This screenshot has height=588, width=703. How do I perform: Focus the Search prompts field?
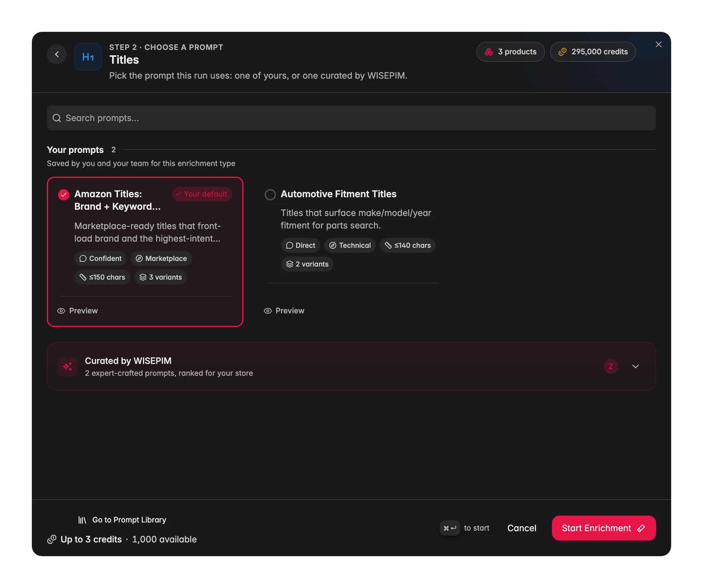click(351, 118)
